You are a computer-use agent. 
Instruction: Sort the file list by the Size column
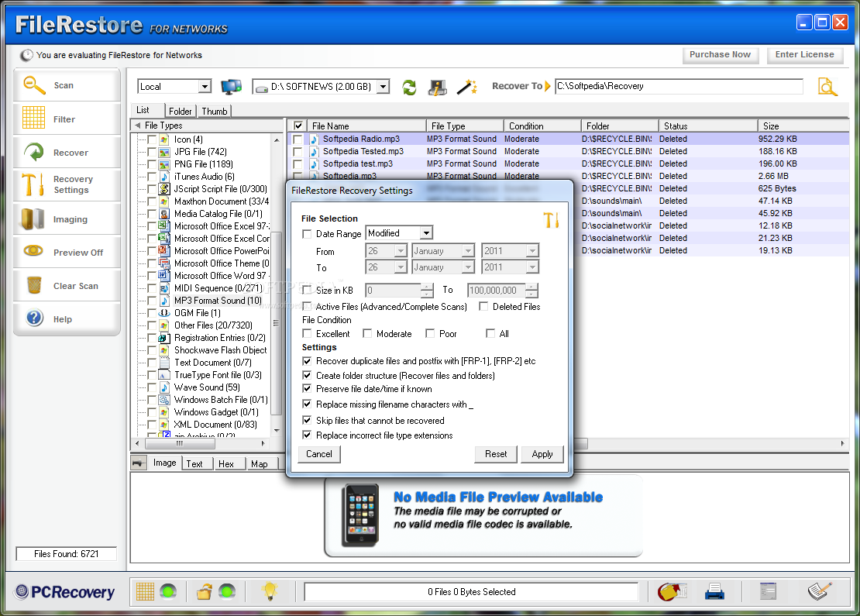pyautogui.click(x=803, y=126)
